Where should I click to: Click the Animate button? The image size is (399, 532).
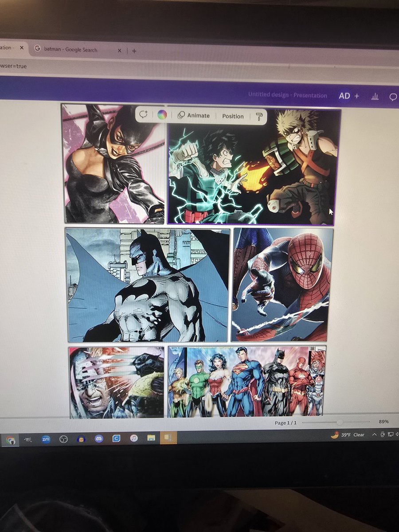click(193, 115)
